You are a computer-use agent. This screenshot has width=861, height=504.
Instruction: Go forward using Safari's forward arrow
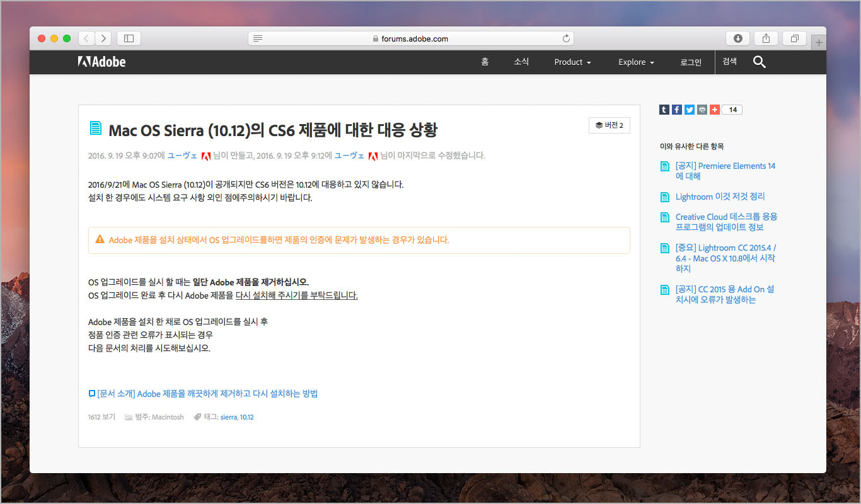pos(103,38)
